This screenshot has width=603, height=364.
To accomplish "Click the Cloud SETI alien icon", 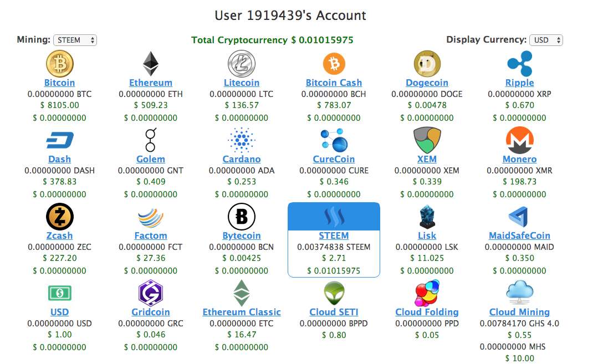I will [x=334, y=293].
